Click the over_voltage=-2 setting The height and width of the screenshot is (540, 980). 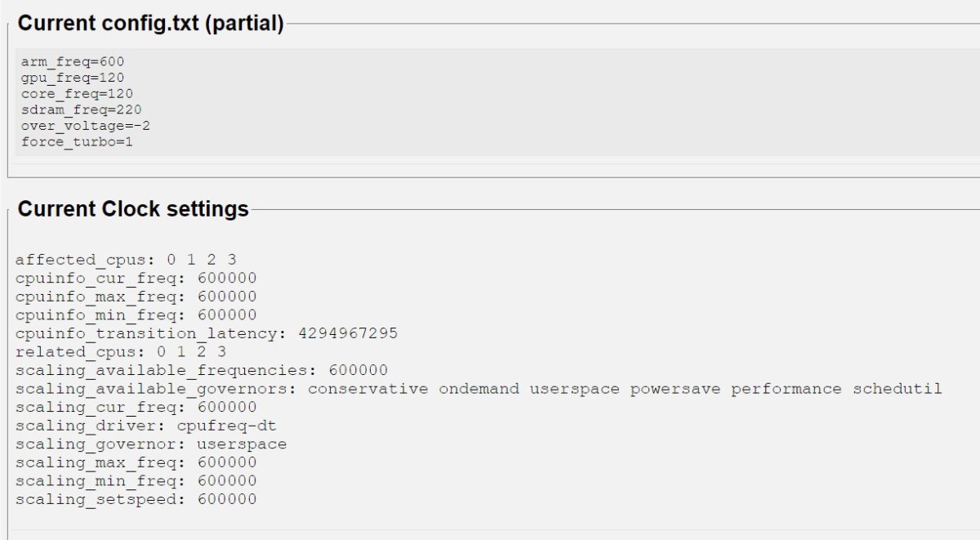coord(86,126)
